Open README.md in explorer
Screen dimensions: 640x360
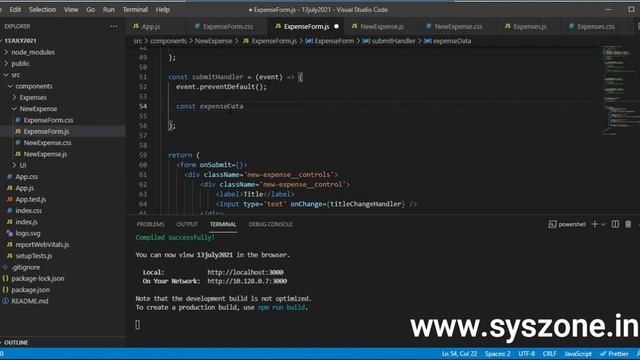pyautogui.click(x=30, y=301)
